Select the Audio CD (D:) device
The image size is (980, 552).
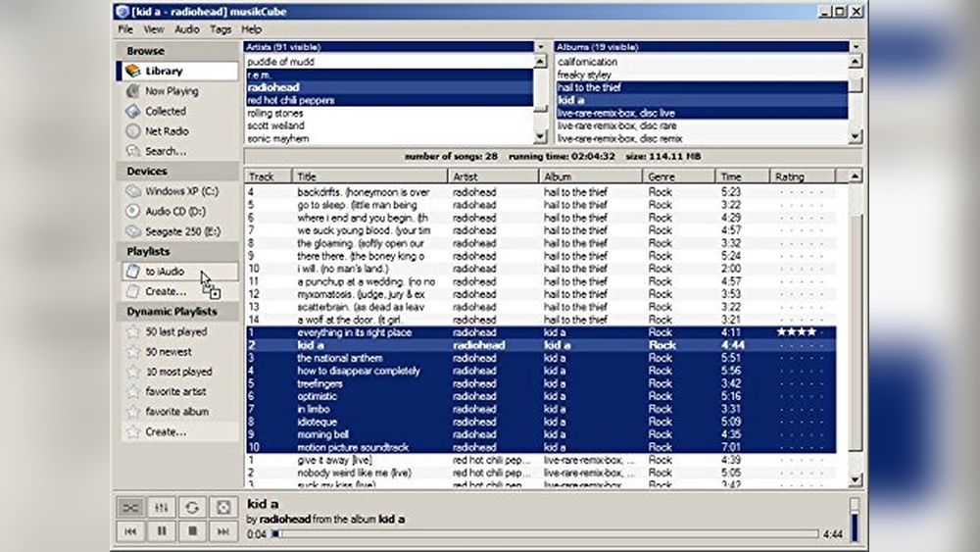(177, 212)
